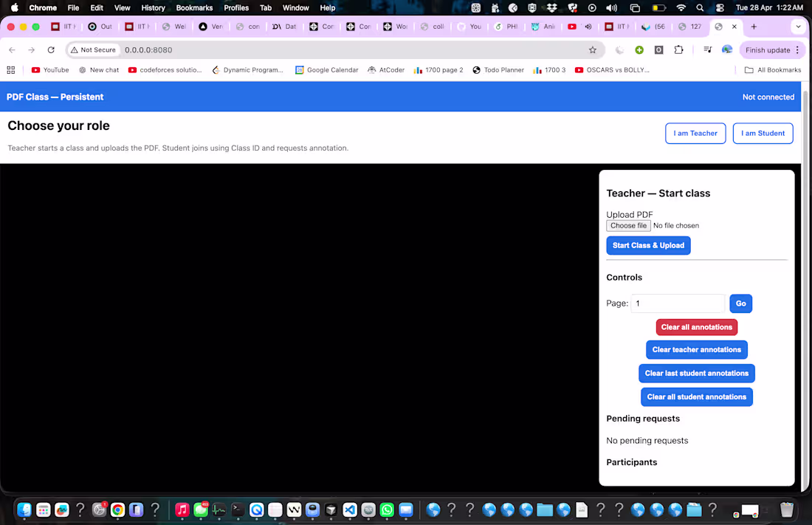
Task: Open macOS Spotlight search
Action: [x=700, y=8]
